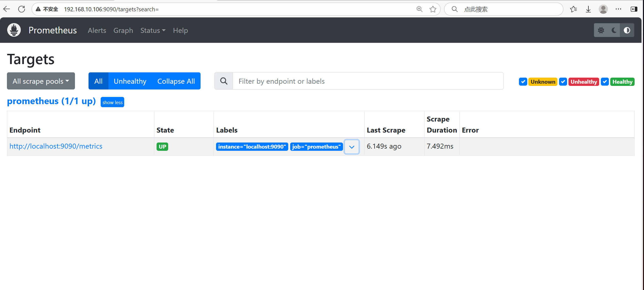Screen dimensions: 644x290
Task: Toggle the Healthy state checkbox
Action: tap(605, 82)
